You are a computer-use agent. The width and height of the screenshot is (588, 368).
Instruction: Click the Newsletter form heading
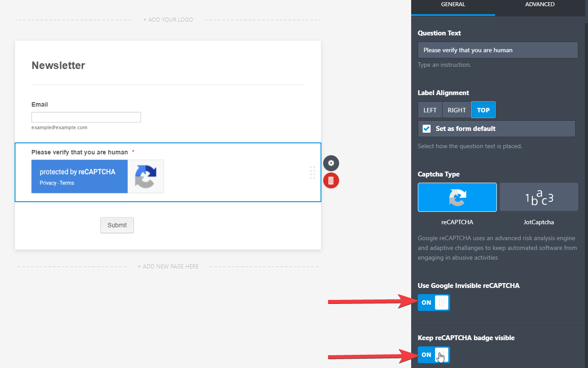58,65
